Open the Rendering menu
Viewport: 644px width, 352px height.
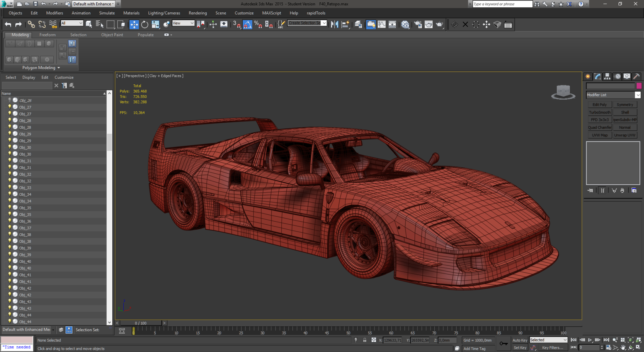coord(197,13)
